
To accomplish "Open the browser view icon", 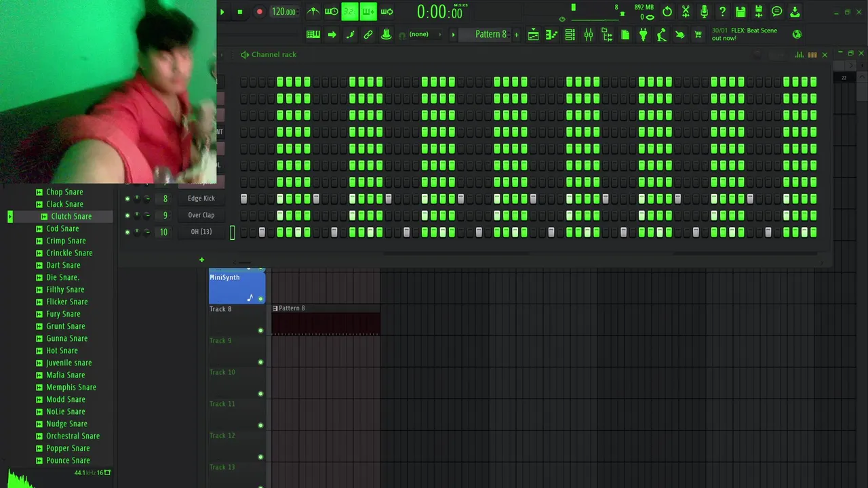I will [x=607, y=35].
